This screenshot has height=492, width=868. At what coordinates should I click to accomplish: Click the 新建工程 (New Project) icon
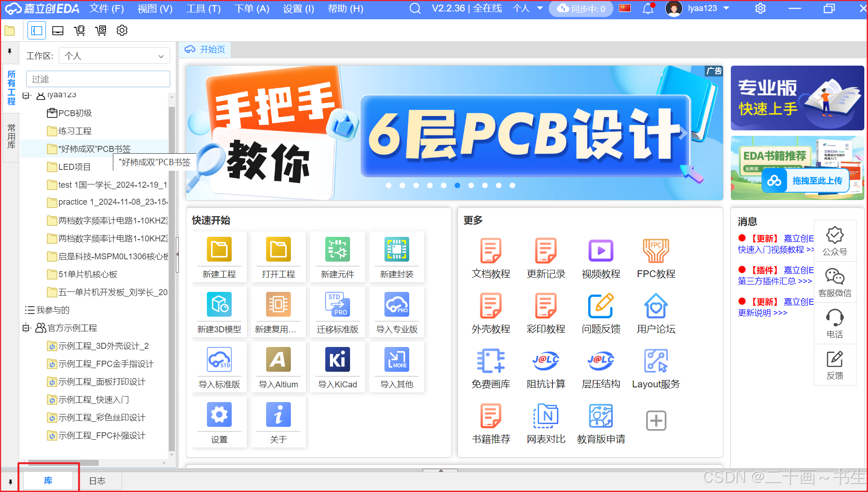(219, 249)
